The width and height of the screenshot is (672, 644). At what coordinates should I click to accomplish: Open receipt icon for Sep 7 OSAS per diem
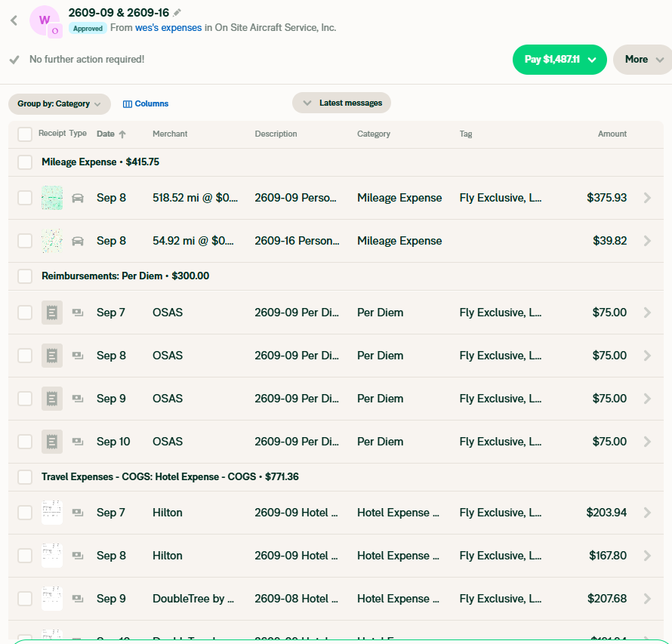pyautogui.click(x=52, y=313)
